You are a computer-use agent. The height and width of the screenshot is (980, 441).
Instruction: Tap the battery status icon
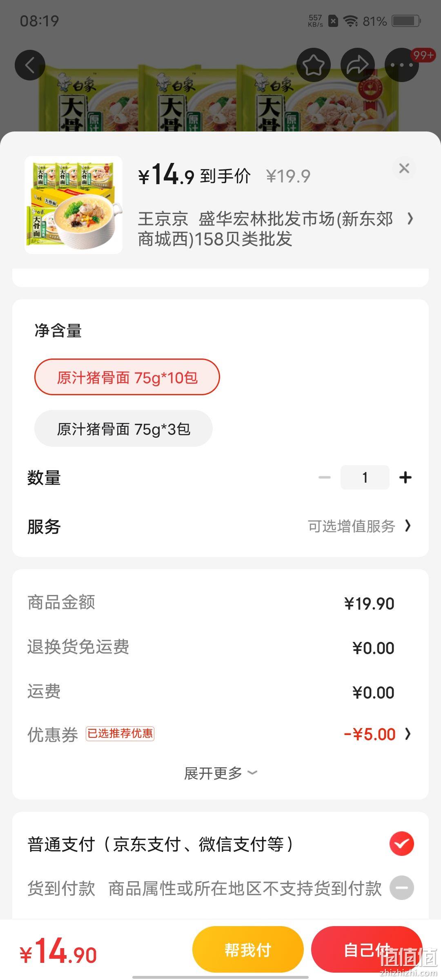(x=406, y=21)
